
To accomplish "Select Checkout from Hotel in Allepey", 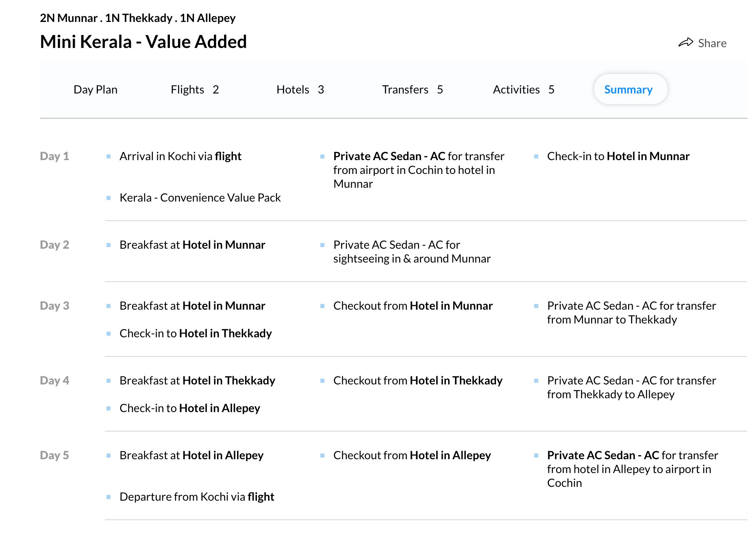I will [x=412, y=455].
